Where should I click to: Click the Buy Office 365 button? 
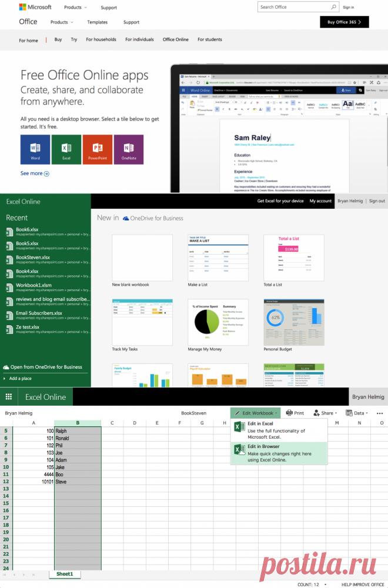point(344,22)
